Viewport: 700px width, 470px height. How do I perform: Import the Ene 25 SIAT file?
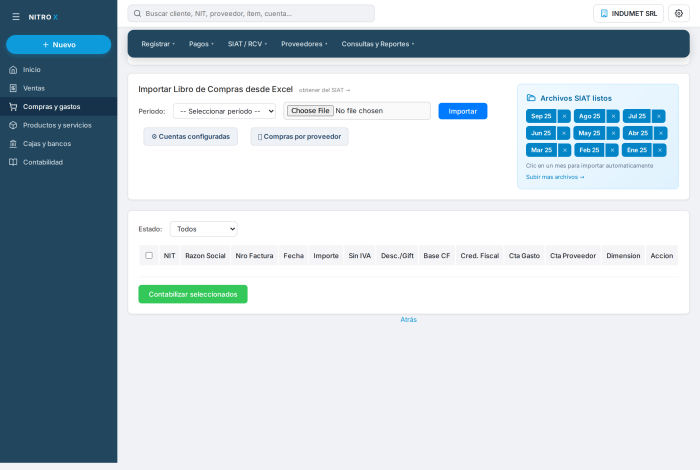637,150
